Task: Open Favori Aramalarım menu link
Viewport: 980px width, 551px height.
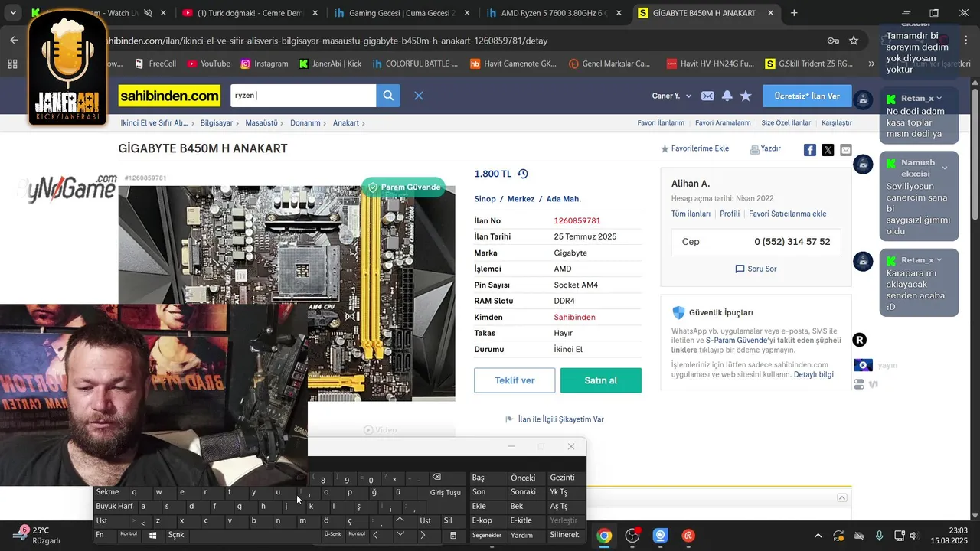Action: coord(723,122)
